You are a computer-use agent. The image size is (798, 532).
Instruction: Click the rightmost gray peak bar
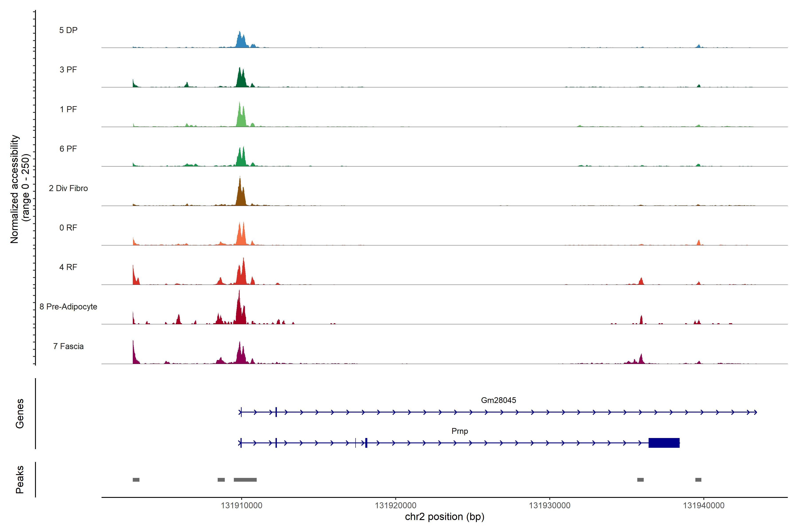point(698,480)
